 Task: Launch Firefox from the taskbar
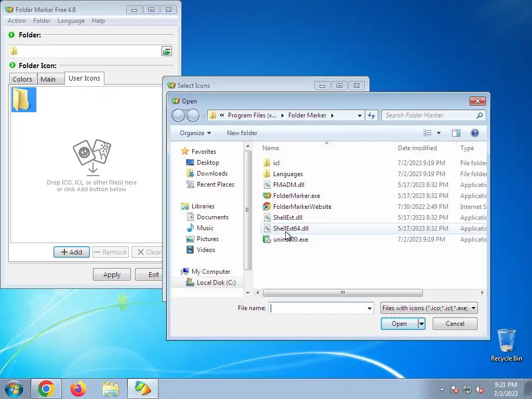point(78,389)
